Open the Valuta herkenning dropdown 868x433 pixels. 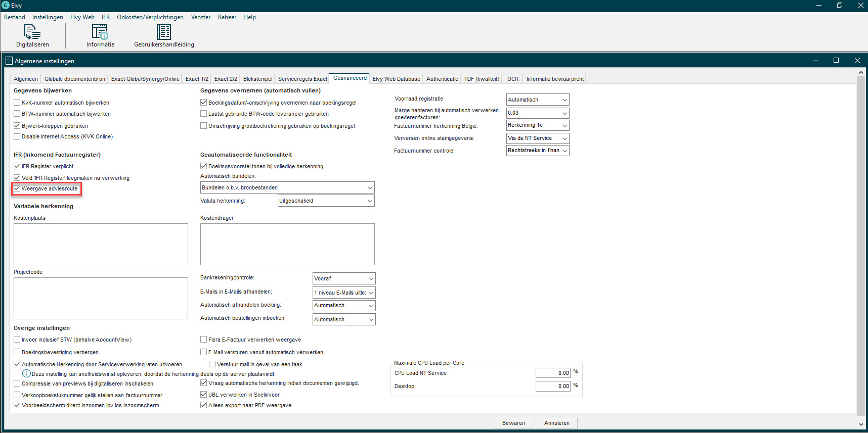[x=326, y=201]
